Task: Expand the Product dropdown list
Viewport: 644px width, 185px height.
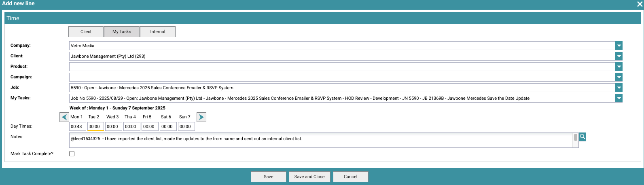Action: pos(619,67)
